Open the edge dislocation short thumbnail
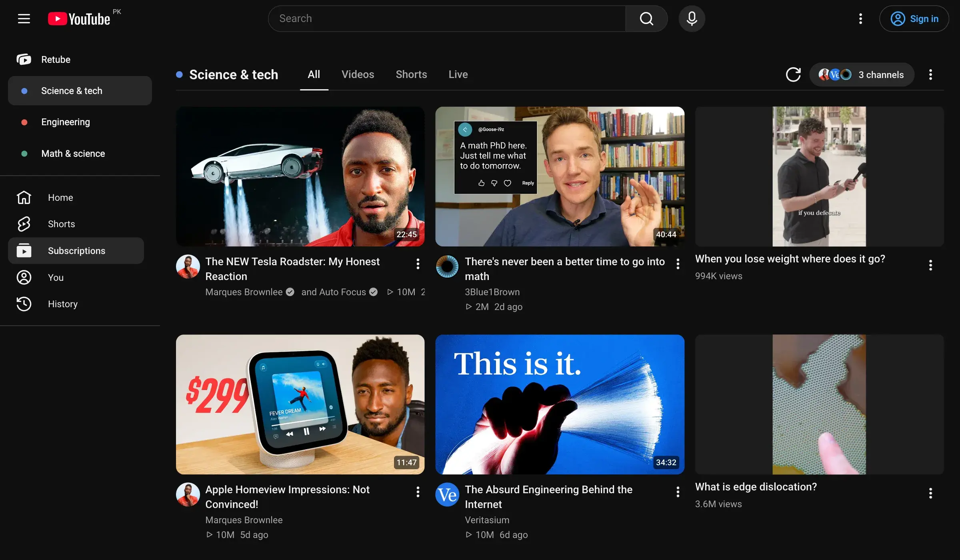960x560 pixels. click(x=819, y=404)
